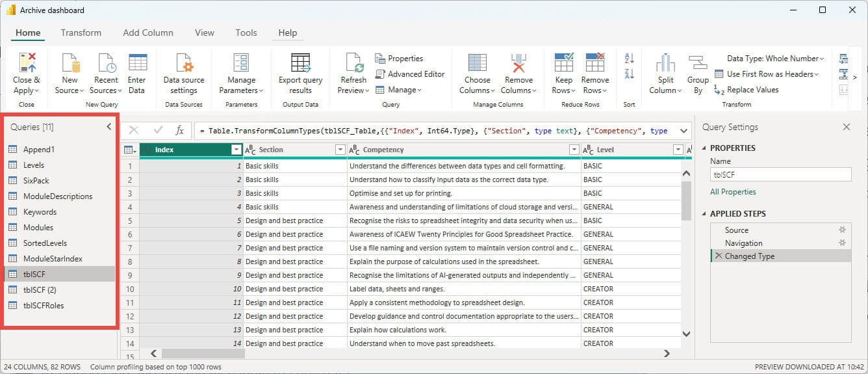Open table corner menu icon
868x374 pixels.
pyautogui.click(x=130, y=150)
